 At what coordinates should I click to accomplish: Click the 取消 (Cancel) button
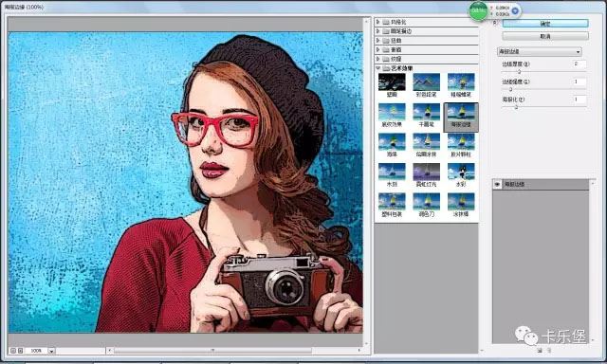point(545,36)
